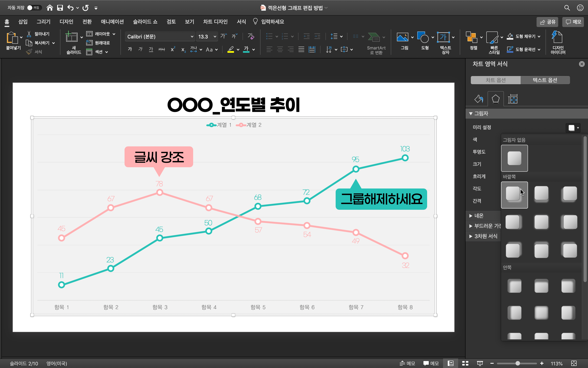
Task: Click the numbered list icon
Action: 285,37
